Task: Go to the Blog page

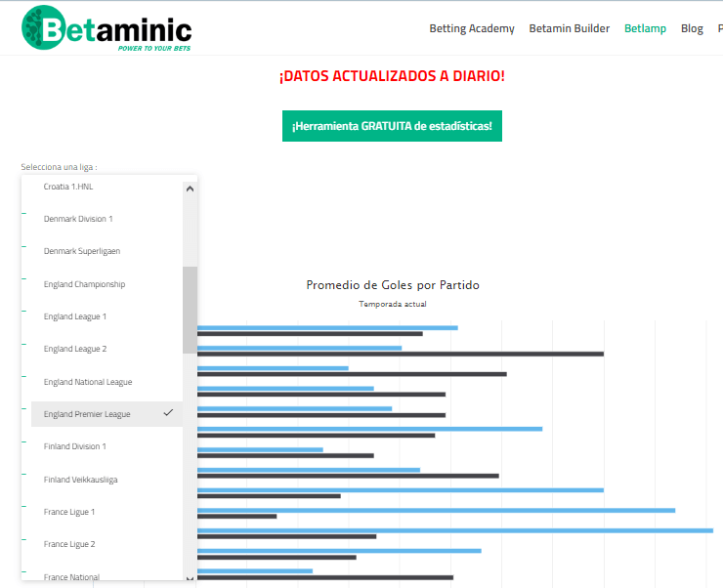Action: tap(692, 28)
